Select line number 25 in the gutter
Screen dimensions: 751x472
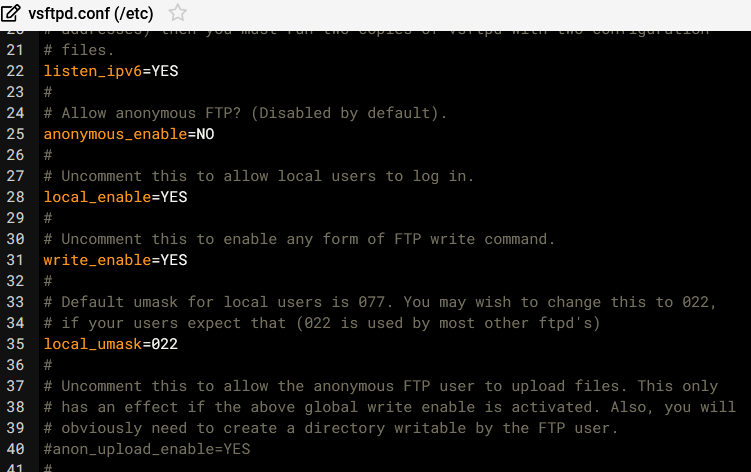[14, 134]
